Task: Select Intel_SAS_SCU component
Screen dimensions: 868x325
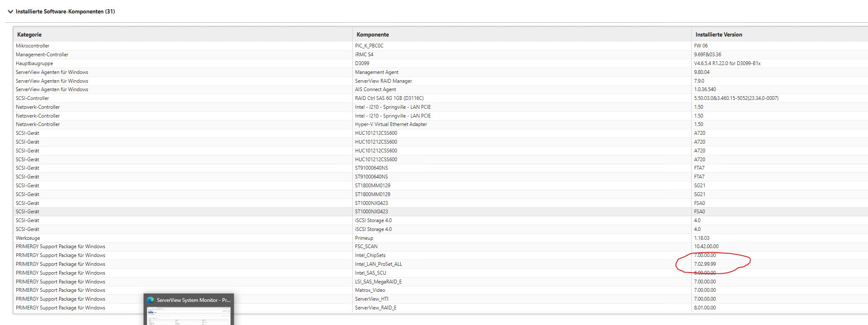Action: tap(370, 273)
